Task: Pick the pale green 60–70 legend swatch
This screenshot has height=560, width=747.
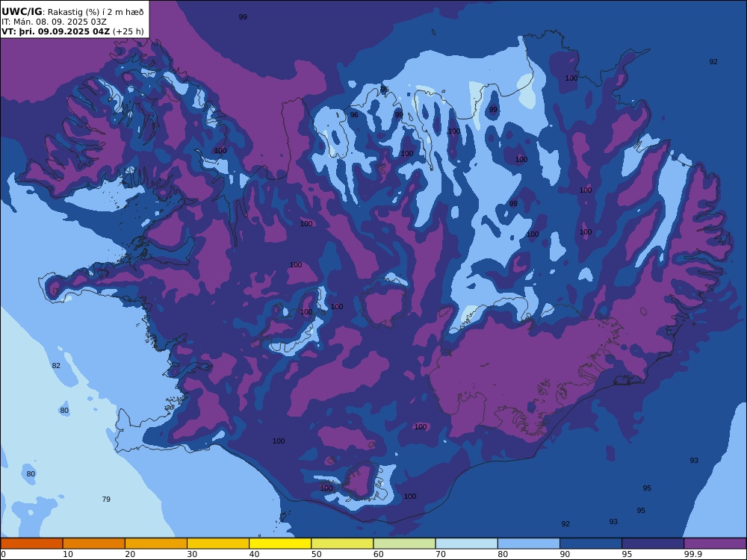Action: click(x=404, y=544)
